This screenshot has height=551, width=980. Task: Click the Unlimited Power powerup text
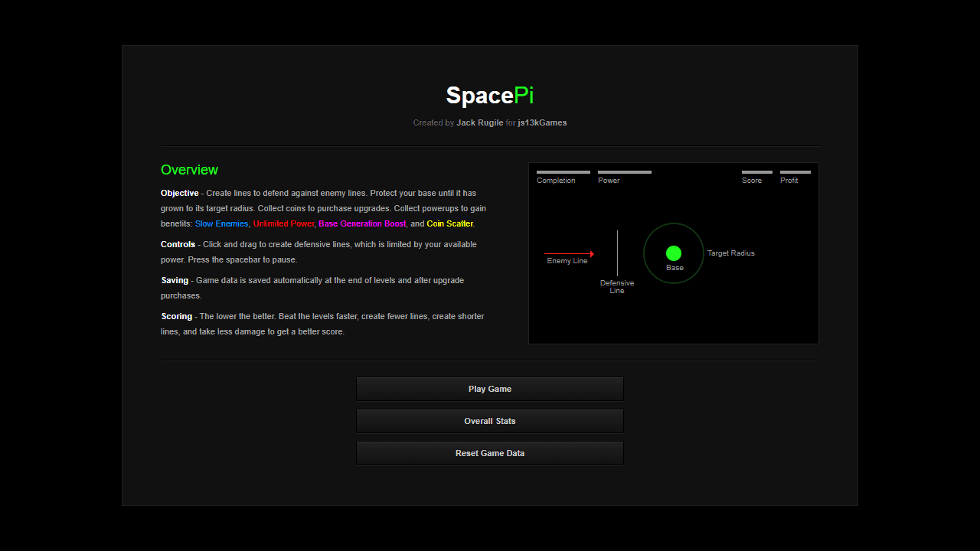(284, 223)
